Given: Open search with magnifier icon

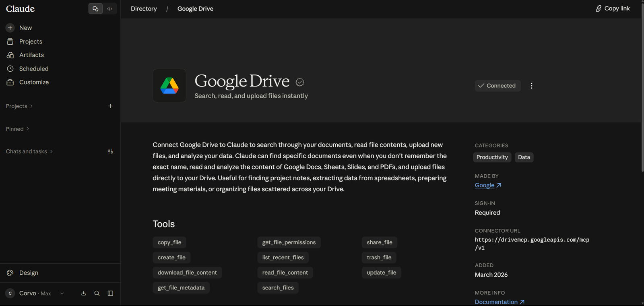Looking at the screenshot, I should 97,294.
